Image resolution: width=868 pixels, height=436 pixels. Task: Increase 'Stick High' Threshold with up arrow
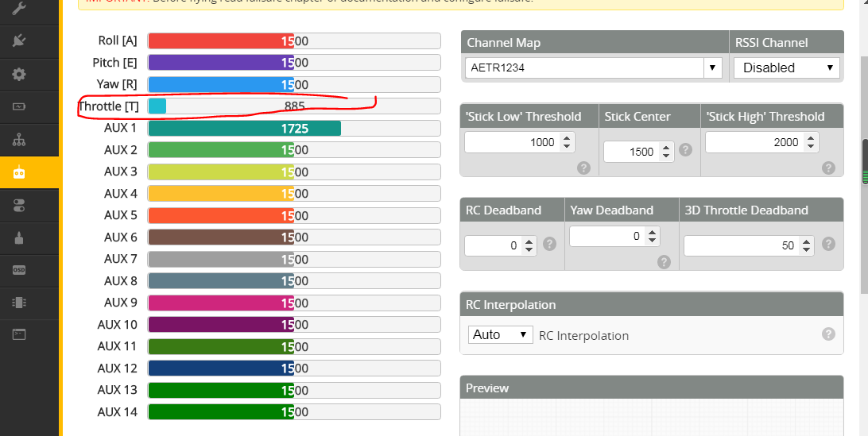pos(811,137)
